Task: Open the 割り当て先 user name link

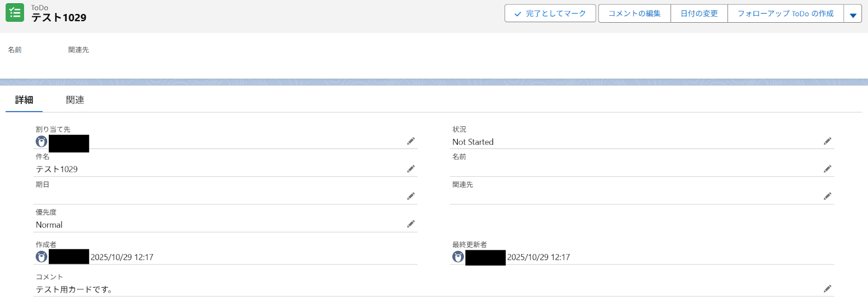Action: point(69,144)
